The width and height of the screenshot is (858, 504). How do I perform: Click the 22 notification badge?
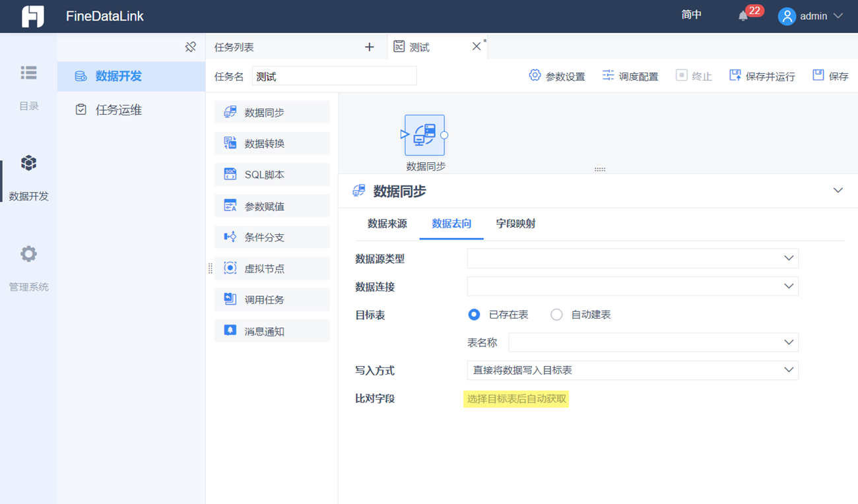pyautogui.click(x=754, y=11)
